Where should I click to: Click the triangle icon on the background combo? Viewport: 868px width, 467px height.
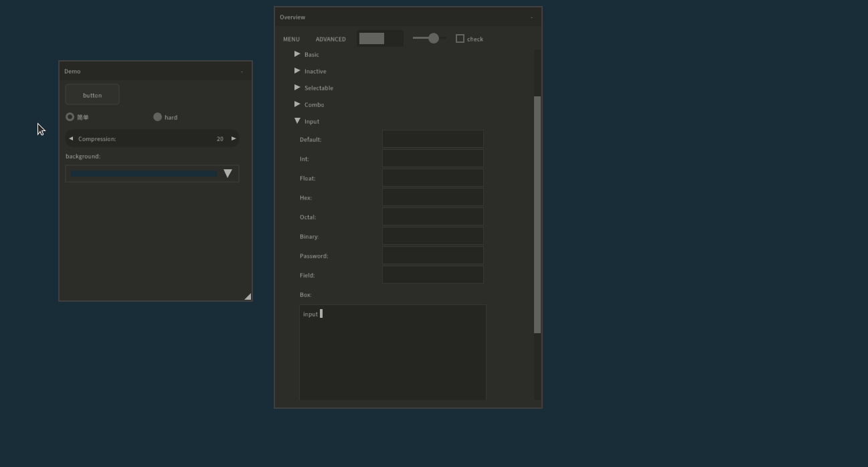tap(228, 173)
